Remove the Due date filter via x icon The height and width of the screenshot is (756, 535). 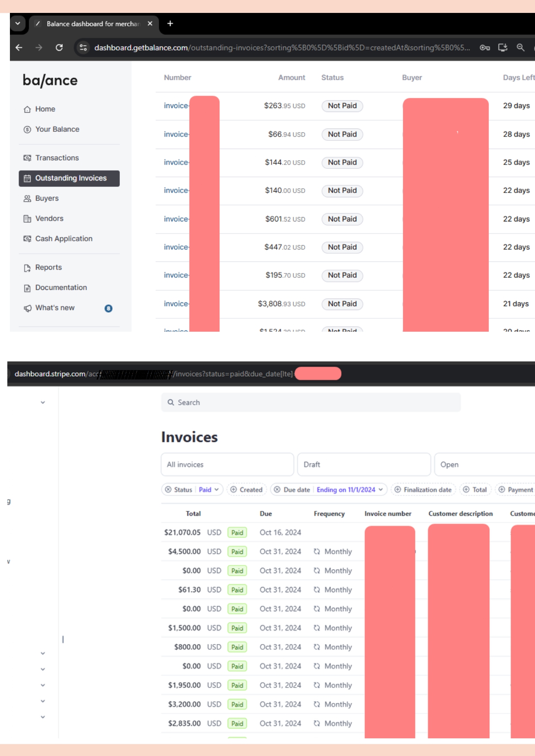click(x=277, y=490)
